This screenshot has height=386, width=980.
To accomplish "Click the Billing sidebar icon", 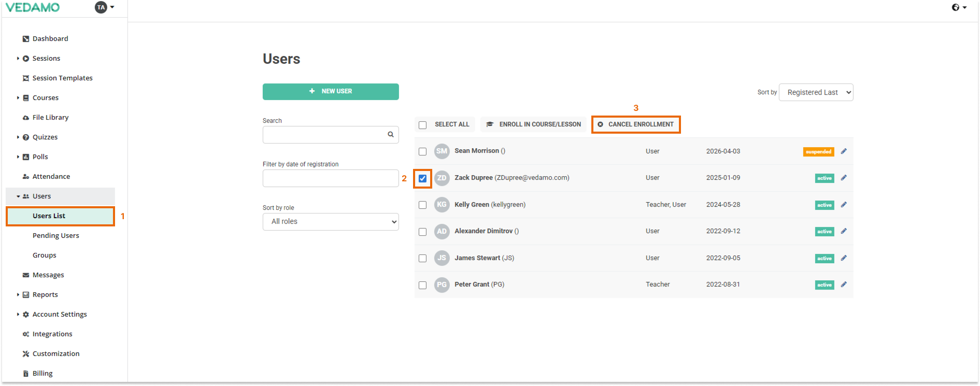I will [x=26, y=374].
